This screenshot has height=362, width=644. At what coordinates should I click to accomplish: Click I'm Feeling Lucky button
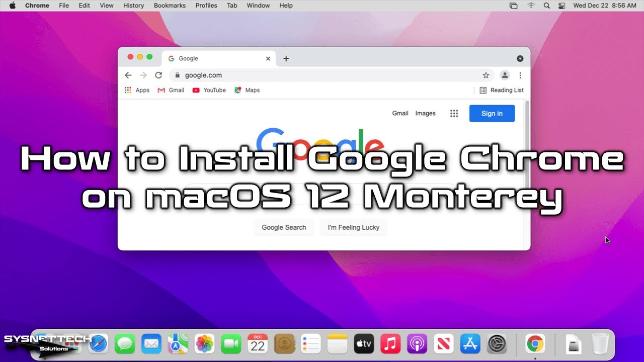354,227
